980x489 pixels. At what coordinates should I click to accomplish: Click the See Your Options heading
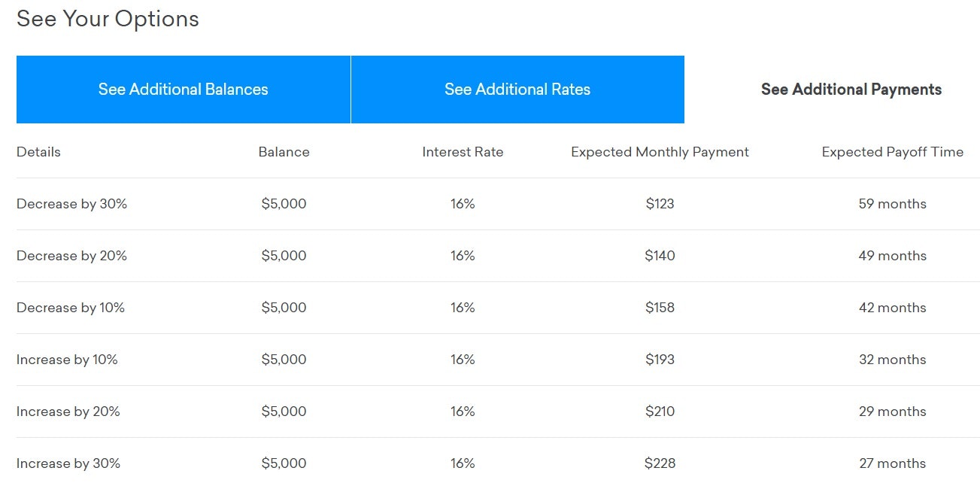click(x=108, y=19)
